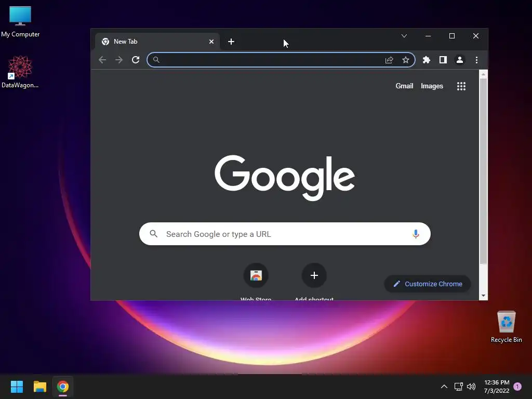Select the Recycle Bin desktop icon
Screen dimensions: 532x399
(506, 327)
